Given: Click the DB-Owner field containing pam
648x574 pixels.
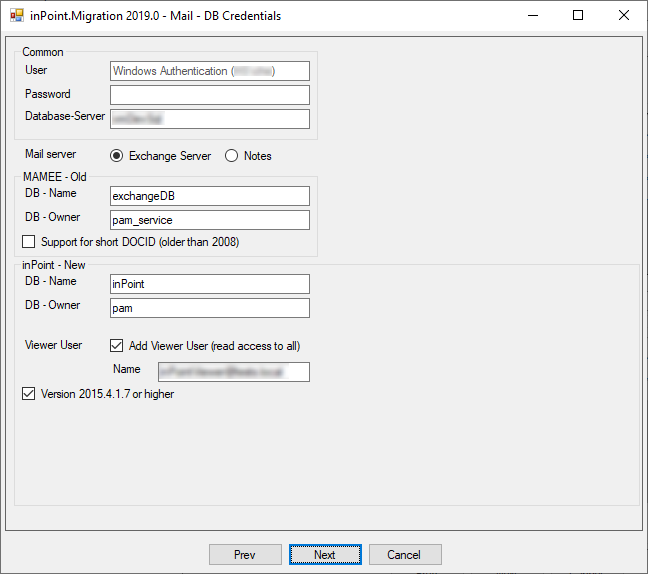Looking at the screenshot, I should (x=210, y=308).
